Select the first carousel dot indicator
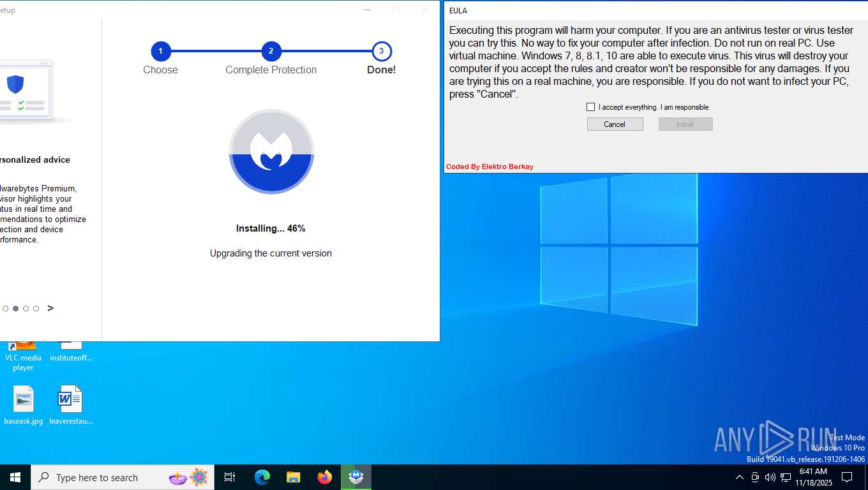 pyautogui.click(x=5, y=309)
